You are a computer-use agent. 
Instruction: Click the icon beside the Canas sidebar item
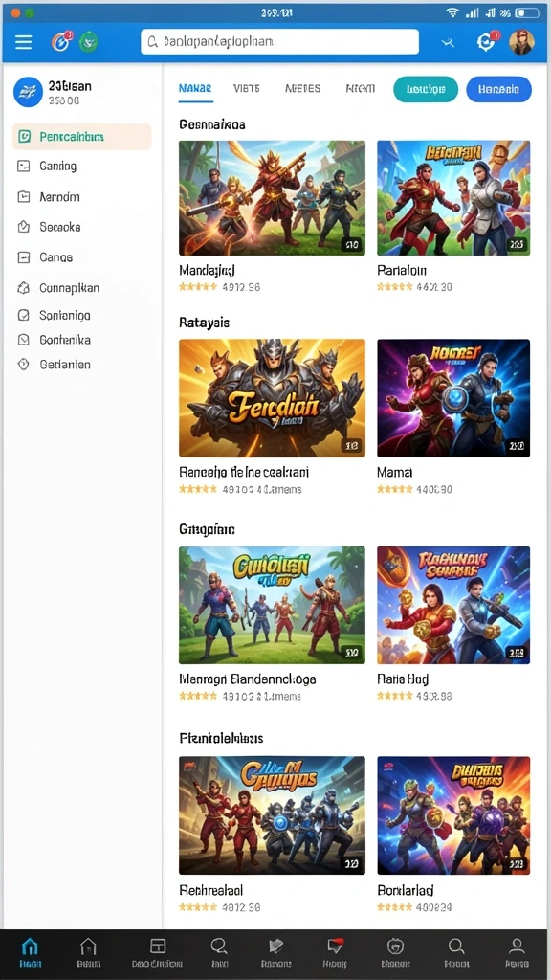pyautogui.click(x=23, y=257)
